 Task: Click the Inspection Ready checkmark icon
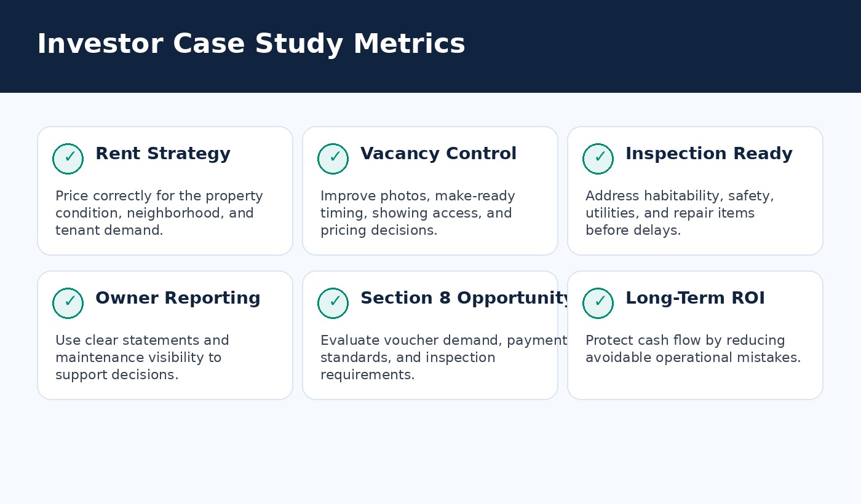tap(598, 159)
